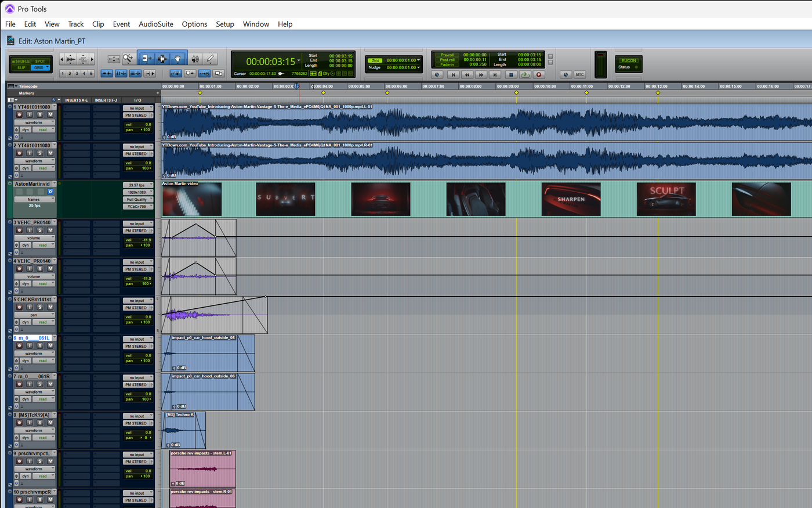
Task: Solo track 8 [MS]TcK19[A]
Action: click(x=39, y=423)
